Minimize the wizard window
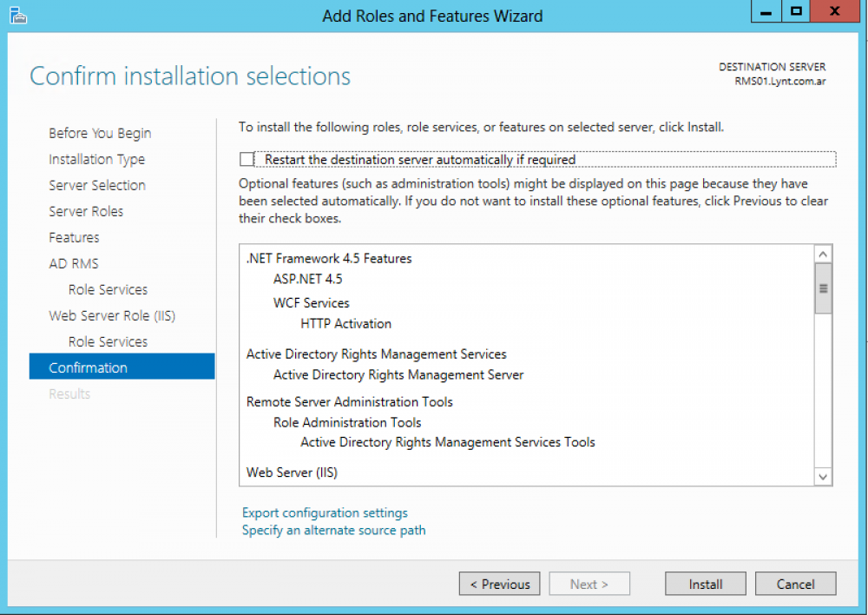The height and width of the screenshot is (615, 868). pyautogui.click(x=766, y=11)
